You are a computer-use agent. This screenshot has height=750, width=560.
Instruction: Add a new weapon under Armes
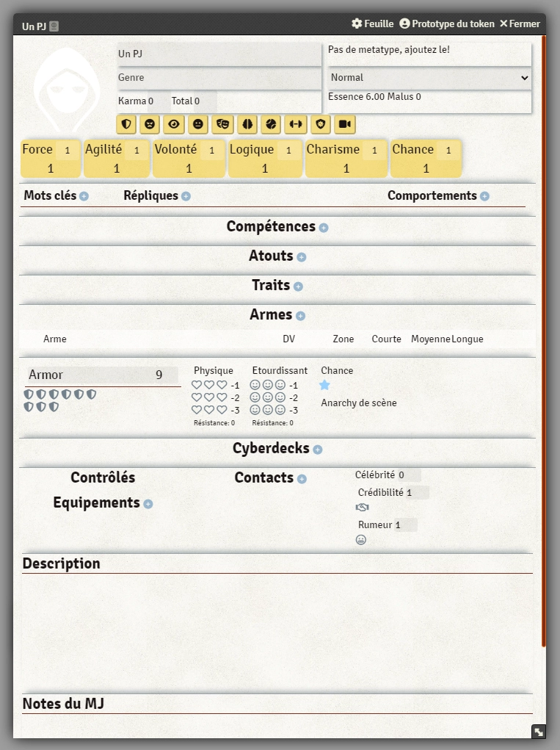click(300, 316)
